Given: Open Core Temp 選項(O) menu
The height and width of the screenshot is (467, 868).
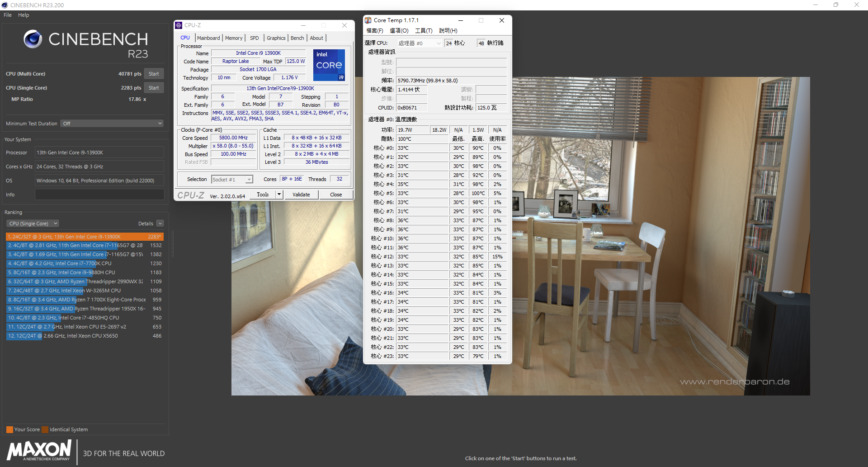Looking at the screenshot, I should (399, 31).
